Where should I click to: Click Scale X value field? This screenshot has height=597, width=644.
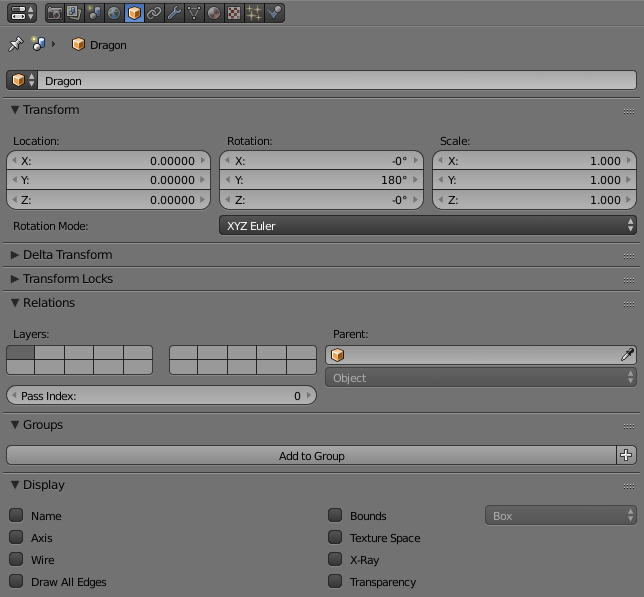click(x=534, y=161)
